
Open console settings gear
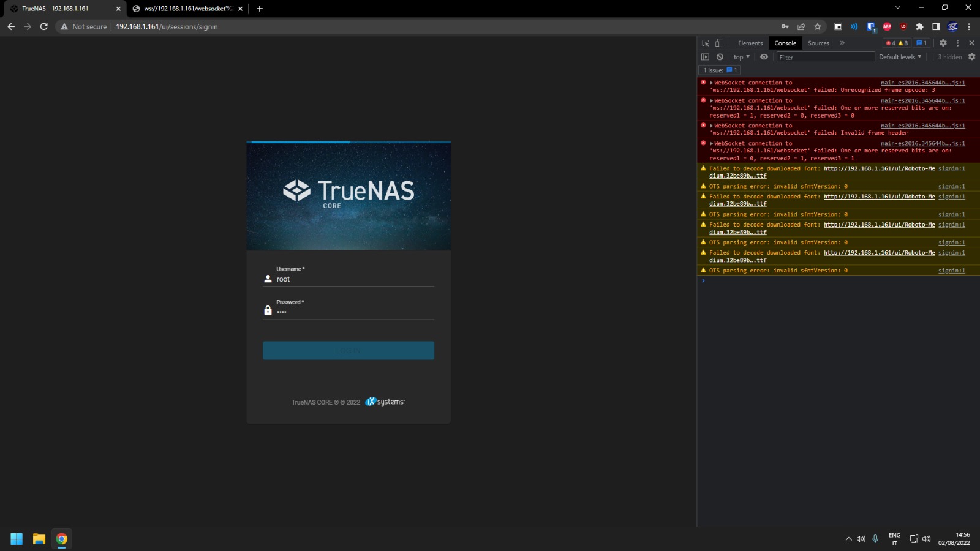pos(971,57)
